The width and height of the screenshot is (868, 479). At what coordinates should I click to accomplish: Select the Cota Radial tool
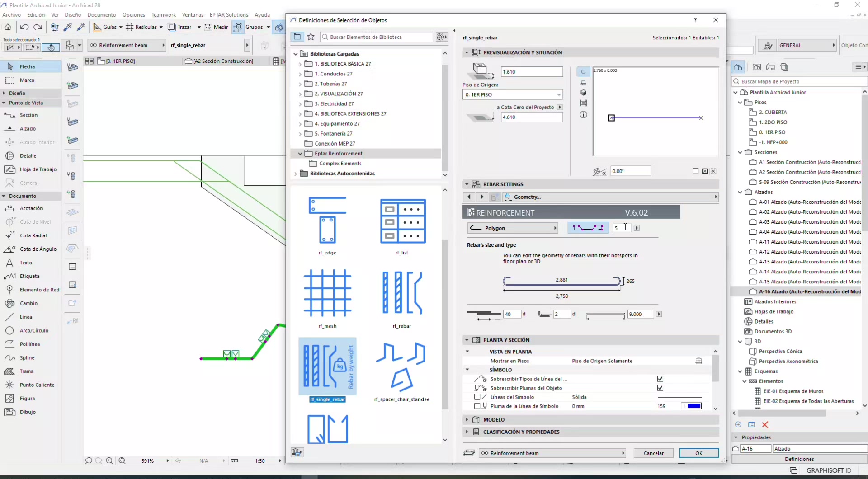pos(31,235)
